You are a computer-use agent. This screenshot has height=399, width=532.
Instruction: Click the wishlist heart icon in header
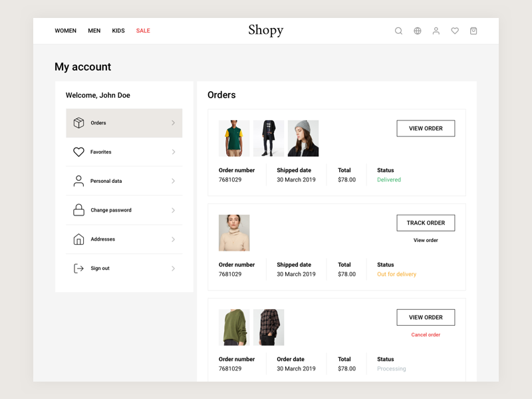[x=454, y=31]
